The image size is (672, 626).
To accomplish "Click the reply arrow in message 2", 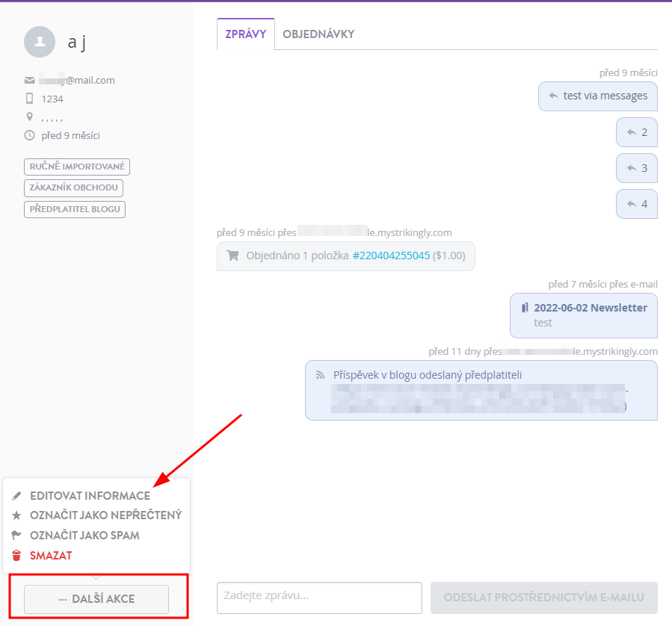I will [x=632, y=132].
